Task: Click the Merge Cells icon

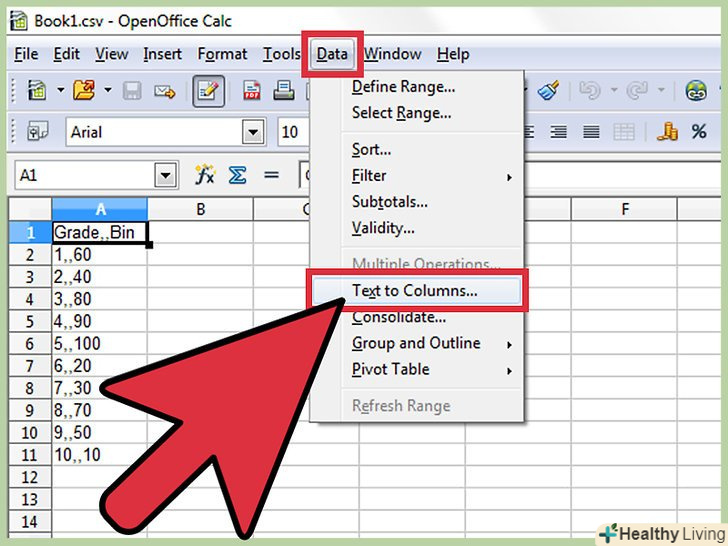Action: tap(624, 132)
